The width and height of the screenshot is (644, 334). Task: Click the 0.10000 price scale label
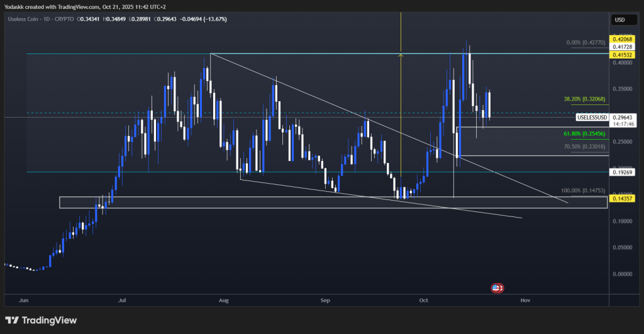[623, 221]
